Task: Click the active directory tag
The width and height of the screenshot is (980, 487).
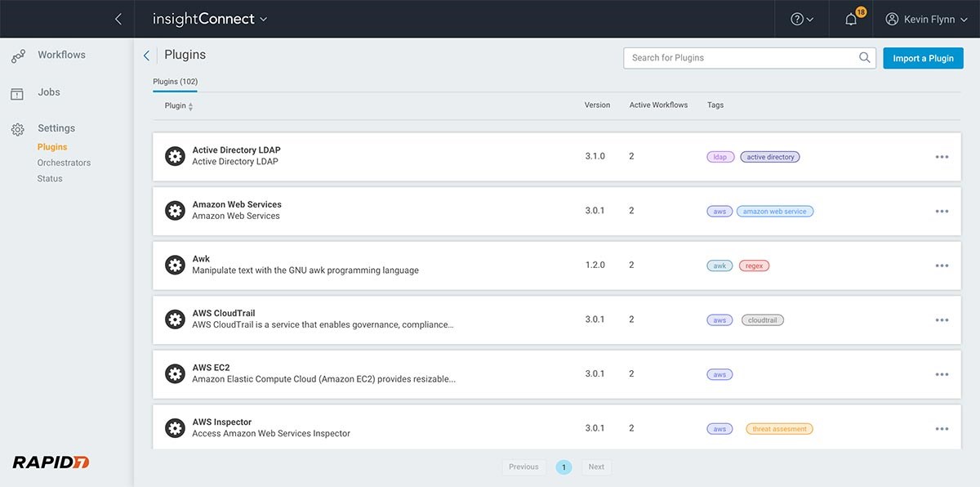Action: 770,157
